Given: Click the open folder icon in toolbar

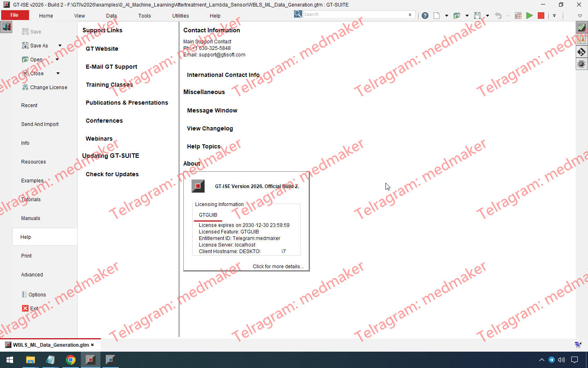Looking at the screenshot, I should pyautogui.click(x=457, y=16).
